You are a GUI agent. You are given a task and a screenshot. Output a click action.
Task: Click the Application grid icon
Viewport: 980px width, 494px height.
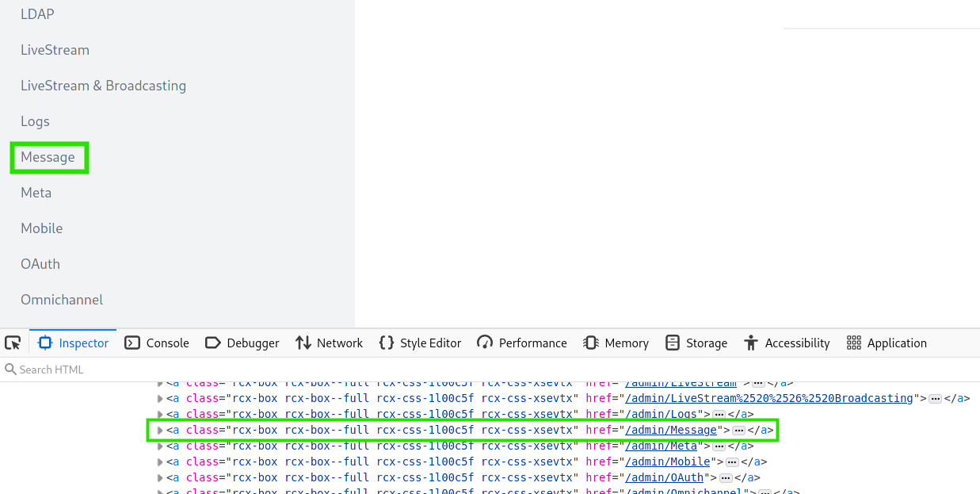click(x=853, y=343)
